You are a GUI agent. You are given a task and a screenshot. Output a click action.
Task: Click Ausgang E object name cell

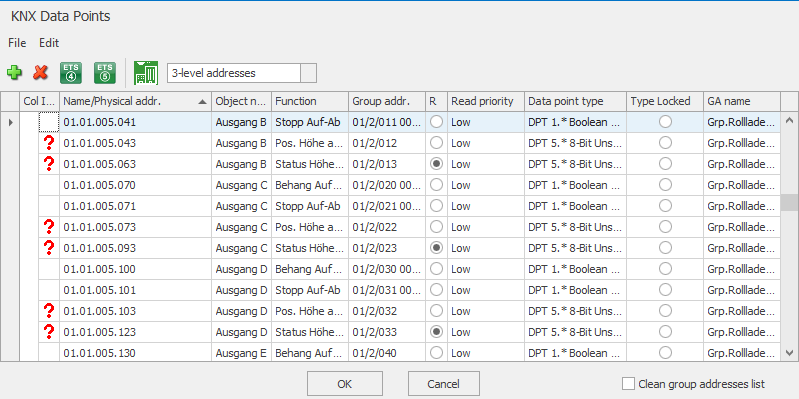coord(242,353)
